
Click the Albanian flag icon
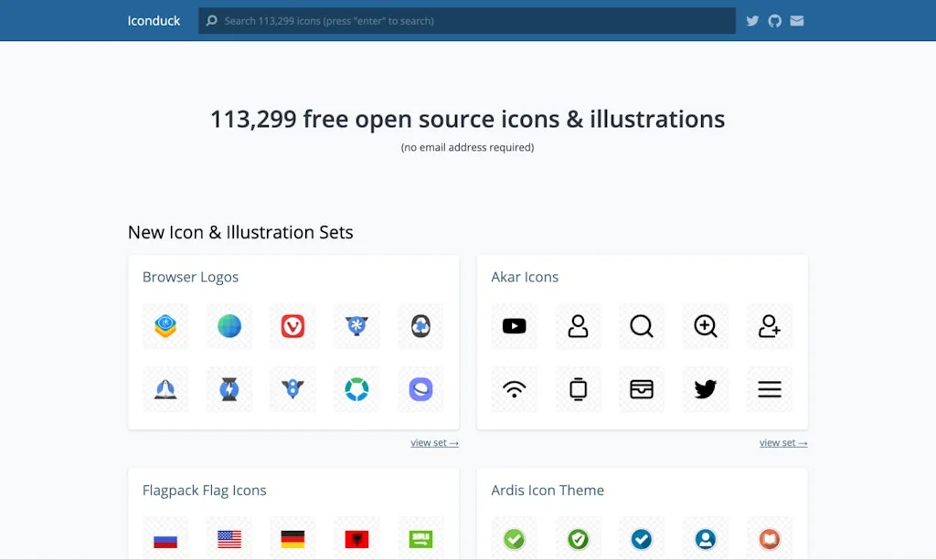coord(356,538)
